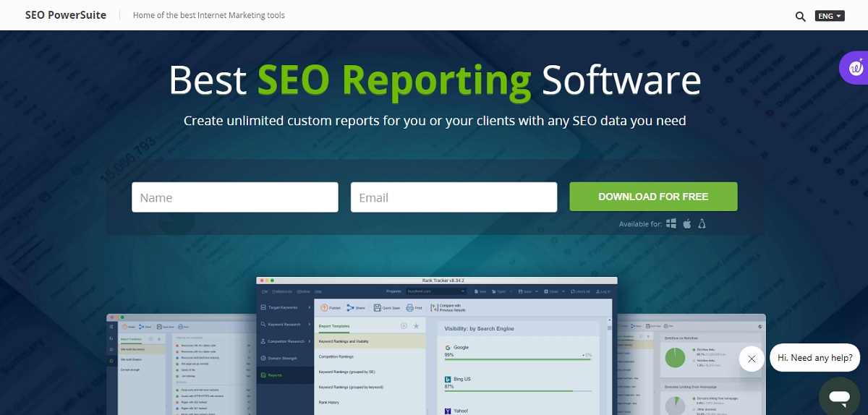Expand Save options arrow in Rank Tracker
The height and width of the screenshot is (415, 868).
[537, 291]
